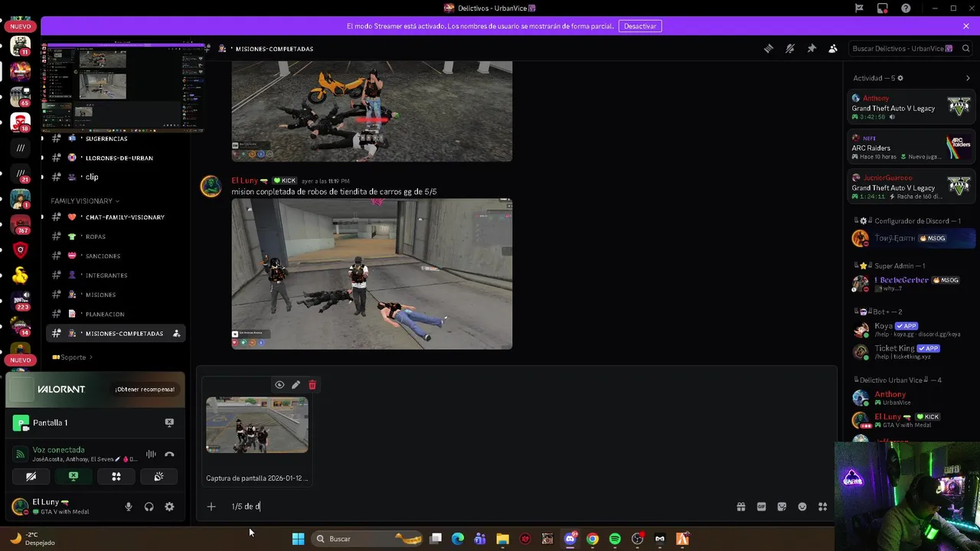This screenshot has height=551, width=980.
Task: Open the sanciones channel
Action: (x=115, y=256)
